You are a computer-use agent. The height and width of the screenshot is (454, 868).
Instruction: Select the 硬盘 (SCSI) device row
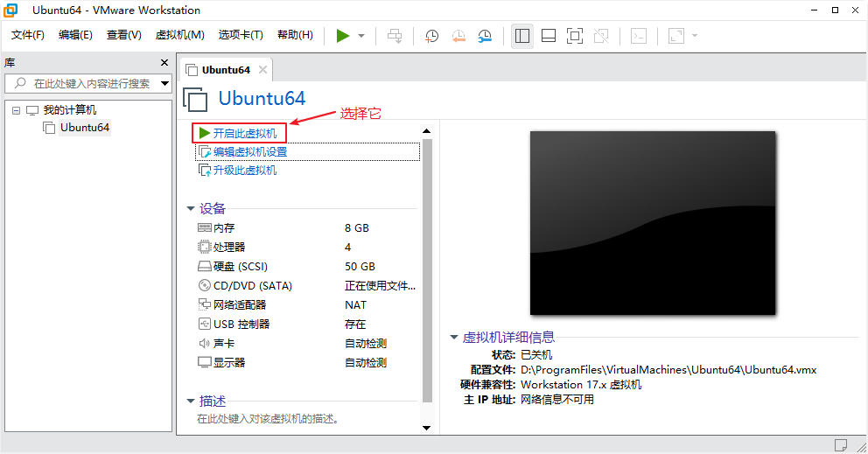(306, 266)
